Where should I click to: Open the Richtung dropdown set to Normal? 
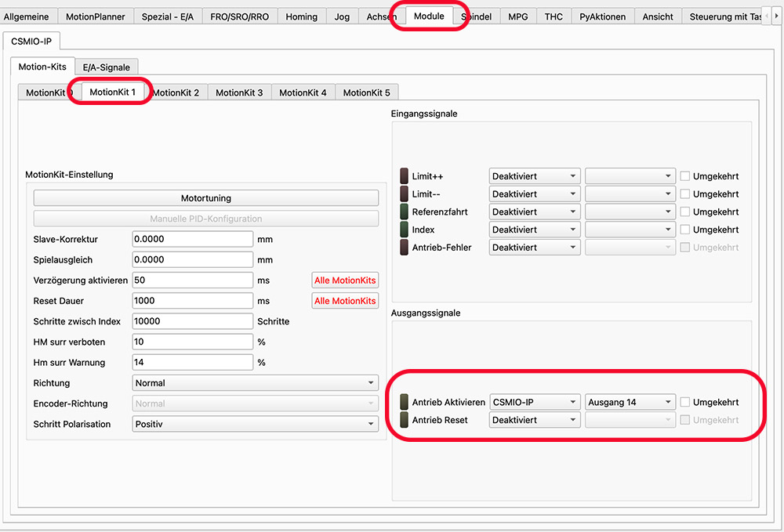(255, 383)
